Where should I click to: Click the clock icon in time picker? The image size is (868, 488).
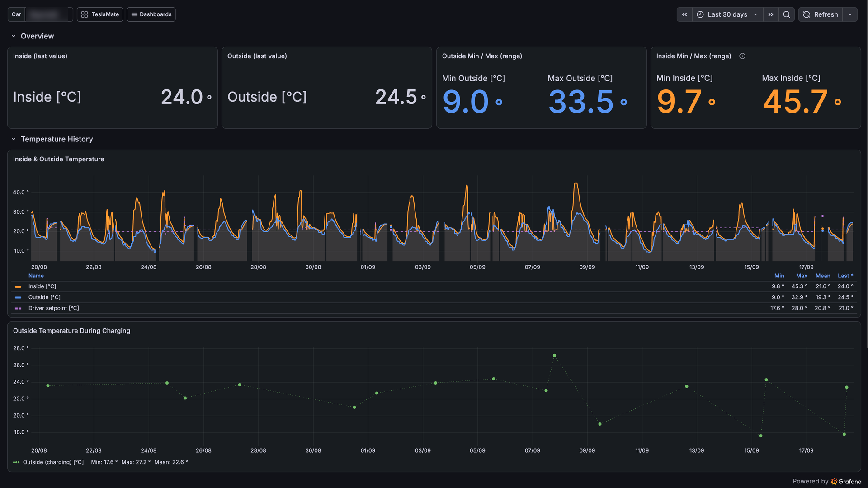point(700,14)
